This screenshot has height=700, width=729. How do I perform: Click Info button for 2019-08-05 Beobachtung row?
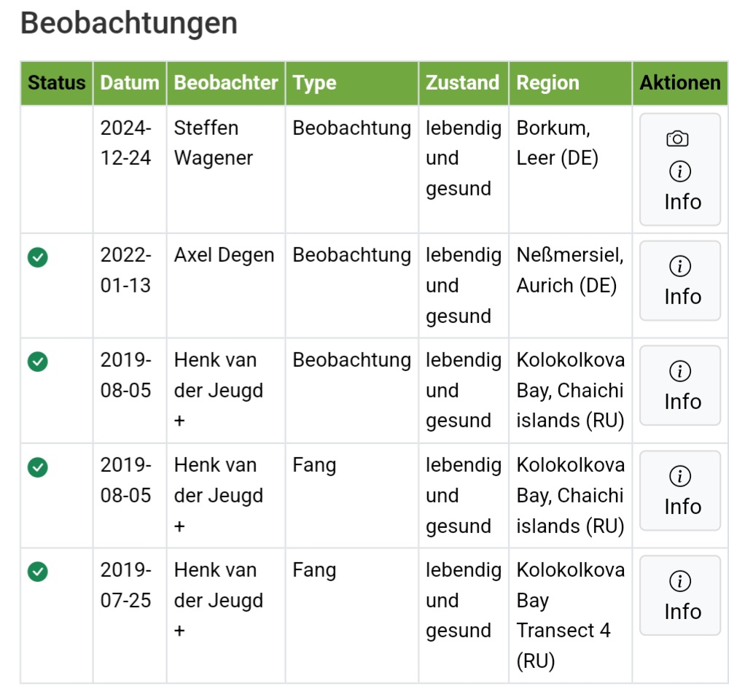(680, 386)
